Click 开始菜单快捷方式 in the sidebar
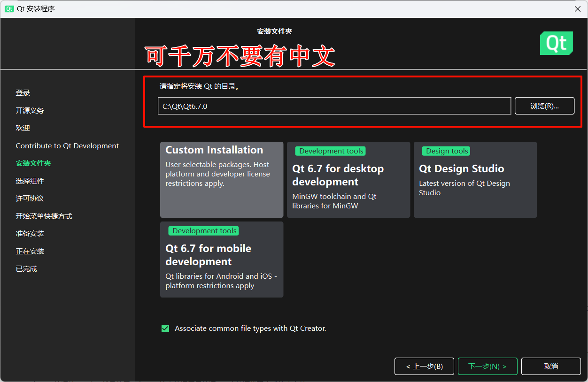 pyautogui.click(x=44, y=216)
